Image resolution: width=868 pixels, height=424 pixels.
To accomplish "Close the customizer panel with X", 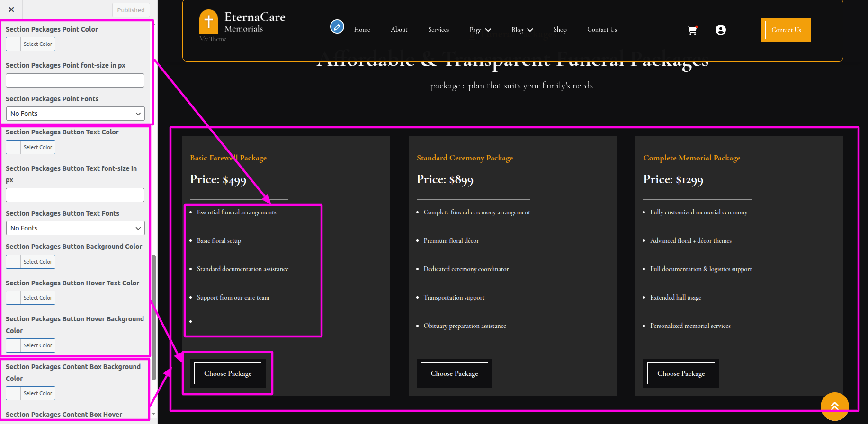I will pyautogui.click(x=11, y=9).
